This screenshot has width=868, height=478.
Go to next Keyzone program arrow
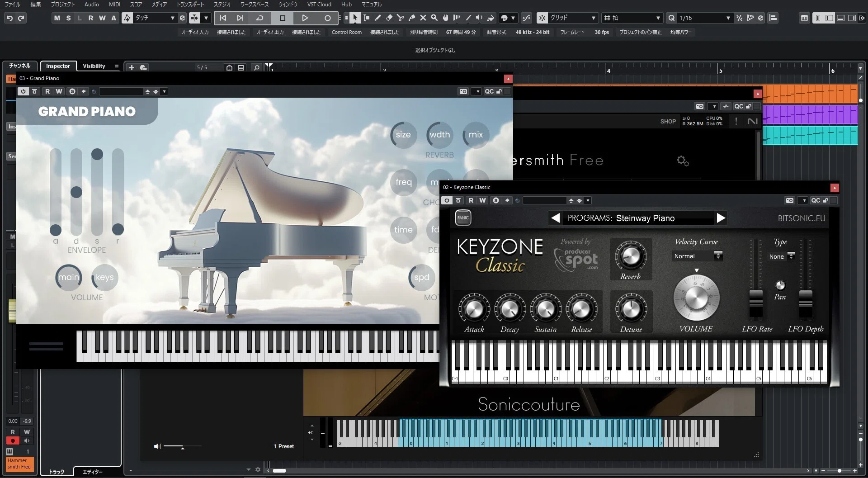pos(721,218)
